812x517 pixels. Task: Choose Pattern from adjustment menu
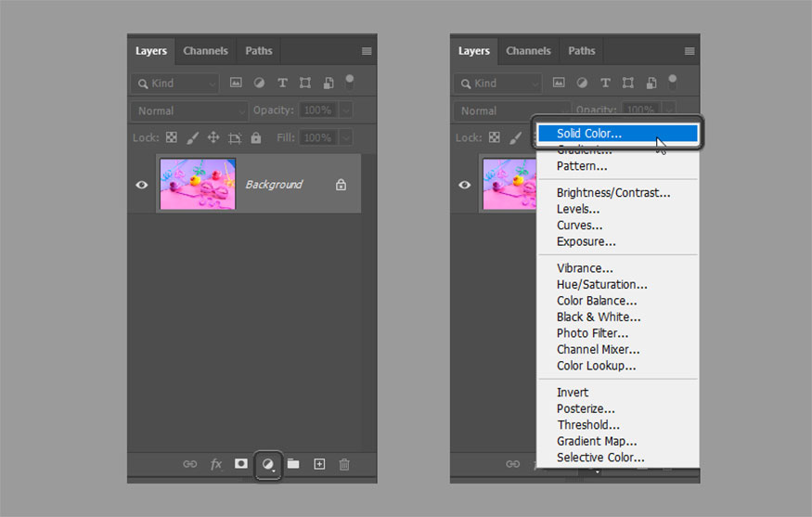(x=617, y=166)
